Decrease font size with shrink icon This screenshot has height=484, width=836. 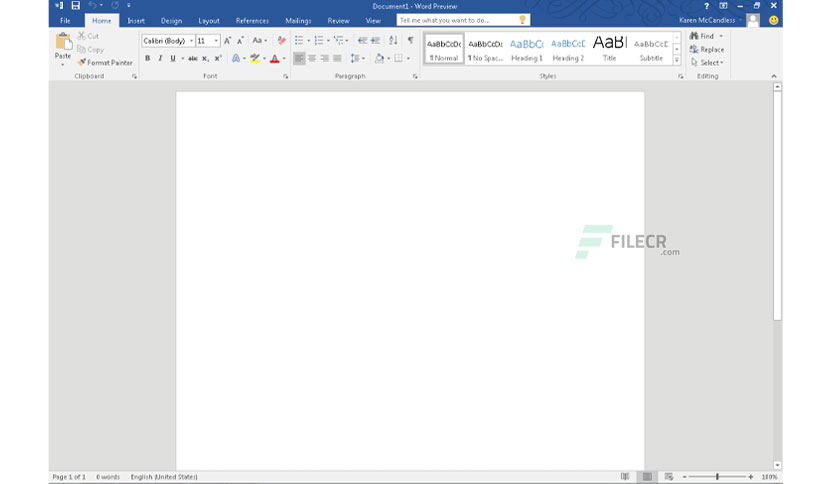pos(240,41)
